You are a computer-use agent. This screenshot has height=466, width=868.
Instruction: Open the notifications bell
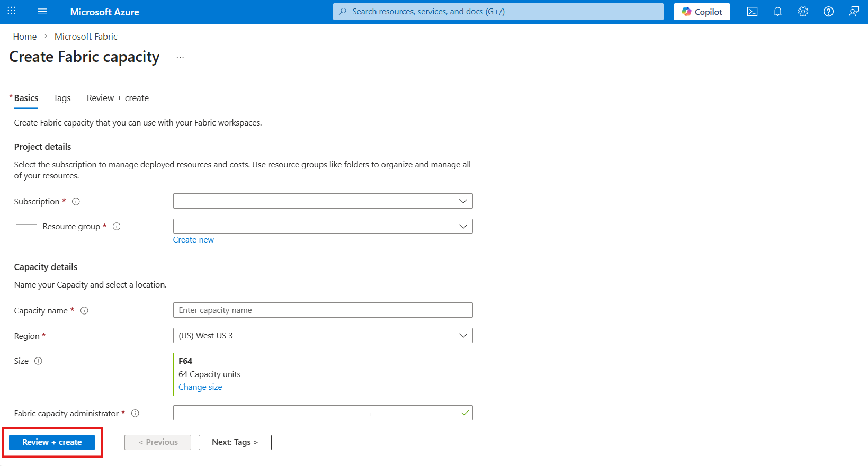click(x=777, y=12)
